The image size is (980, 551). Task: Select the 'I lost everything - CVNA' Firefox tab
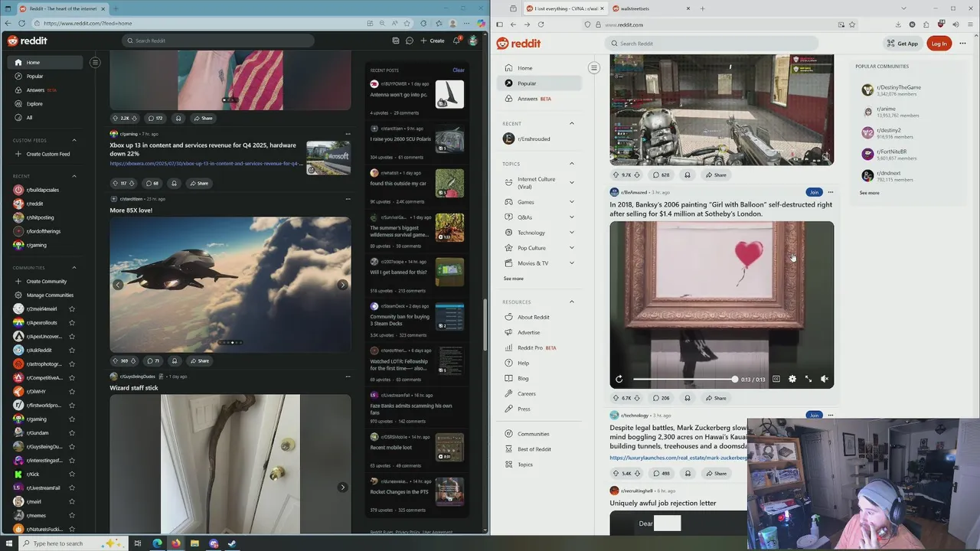click(x=565, y=8)
